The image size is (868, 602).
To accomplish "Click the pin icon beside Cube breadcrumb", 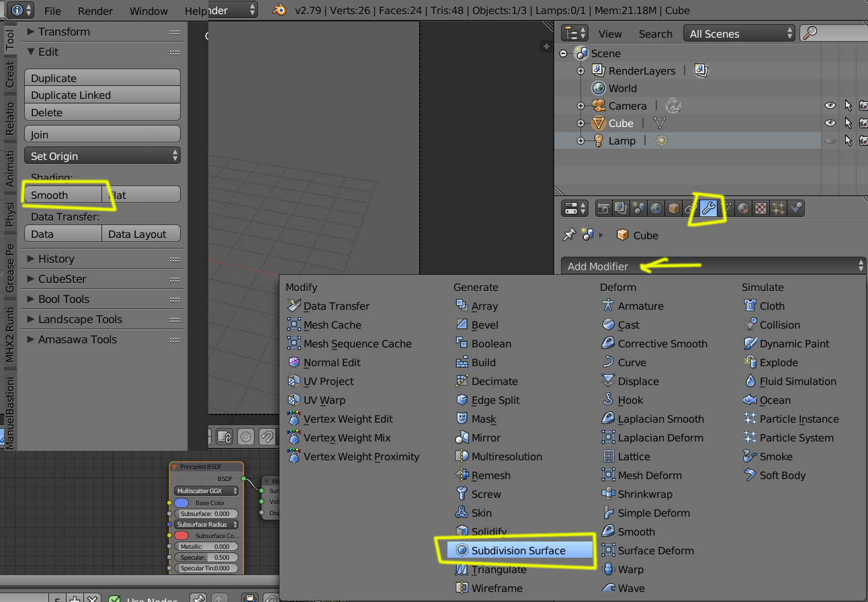I will click(x=569, y=234).
